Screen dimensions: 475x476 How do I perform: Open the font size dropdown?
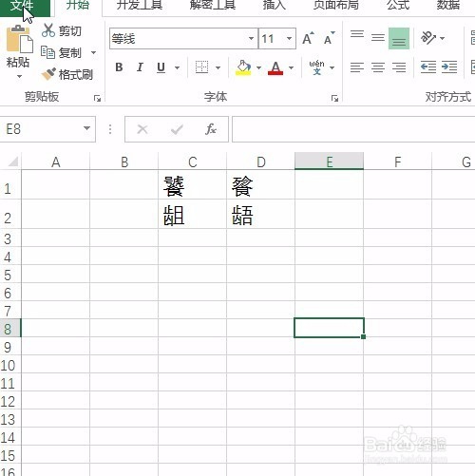[289, 39]
